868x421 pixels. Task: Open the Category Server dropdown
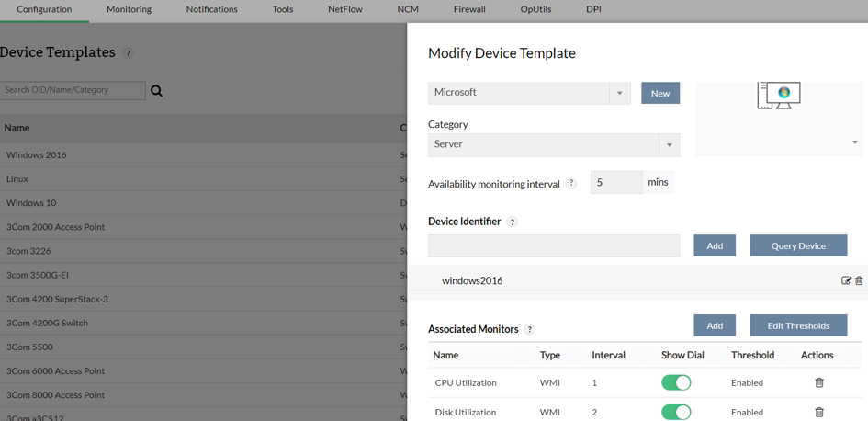[669, 145]
